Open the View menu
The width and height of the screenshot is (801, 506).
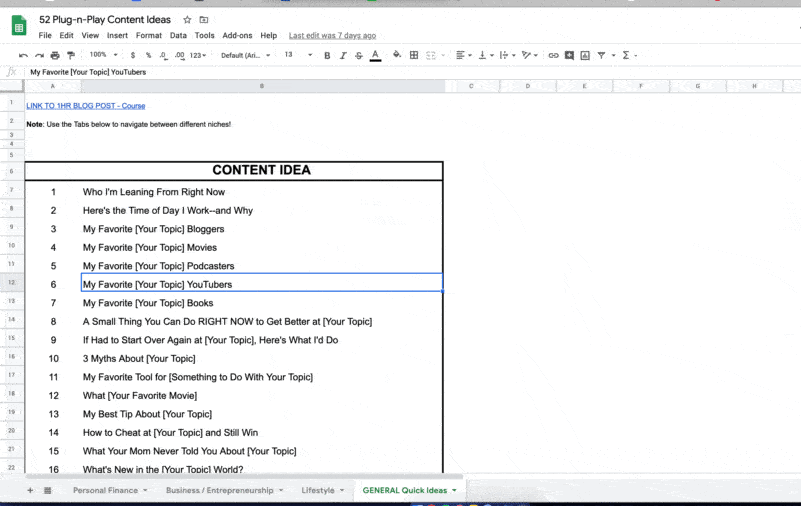(x=90, y=35)
